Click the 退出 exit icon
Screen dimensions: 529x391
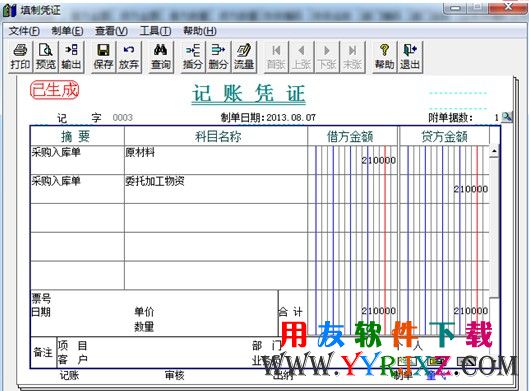pos(410,57)
